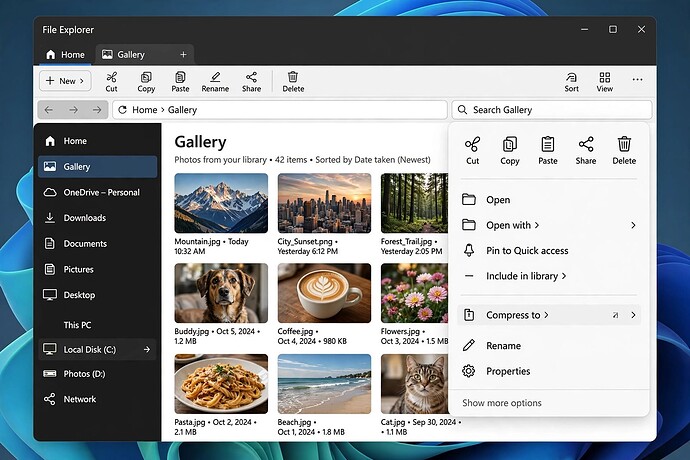Click the Rename icon in the toolbar
Image resolution: width=690 pixels, height=460 pixels.
point(215,77)
